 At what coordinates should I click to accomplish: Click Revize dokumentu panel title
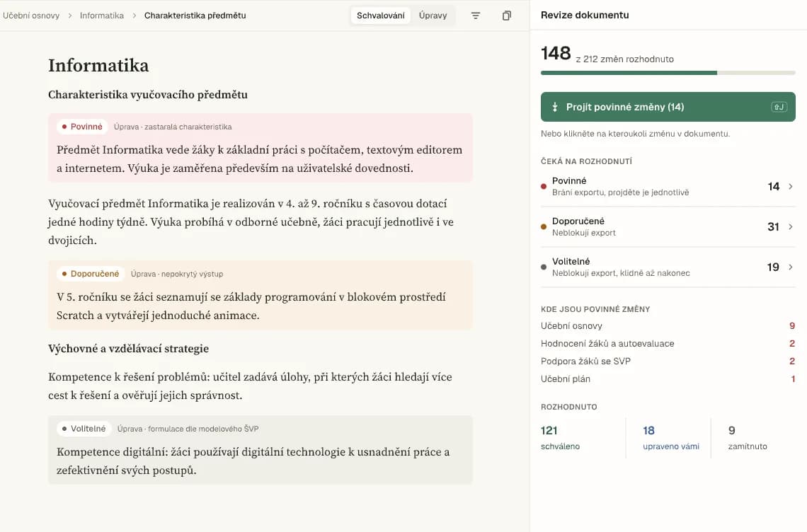click(x=585, y=15)
